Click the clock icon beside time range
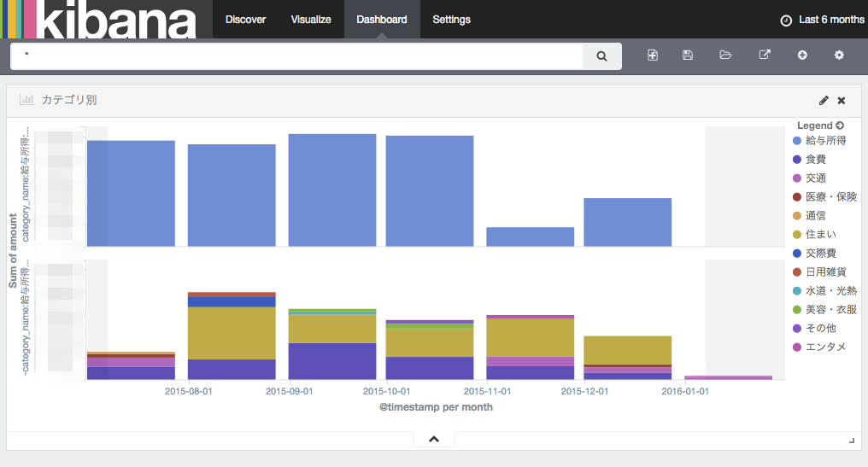Viewport: 868px width, 467px height. tap(786, 20)
